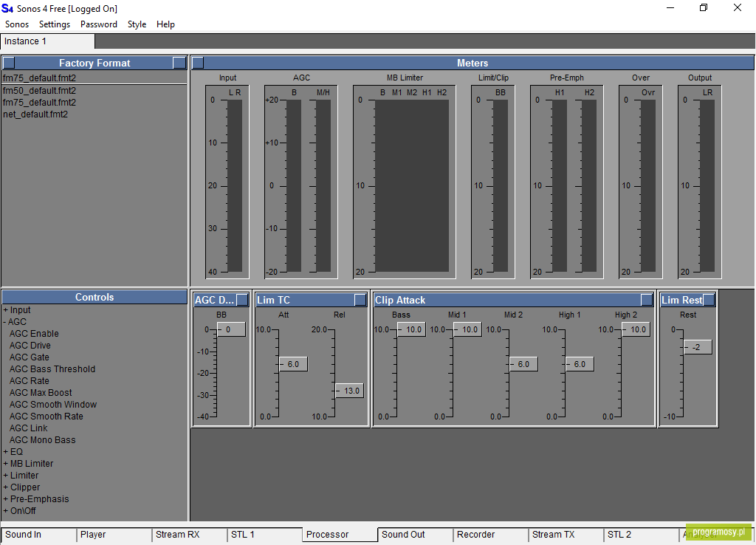Click the Clip Attack High 1 slider handle
The image size is (756, 545).
580,364
